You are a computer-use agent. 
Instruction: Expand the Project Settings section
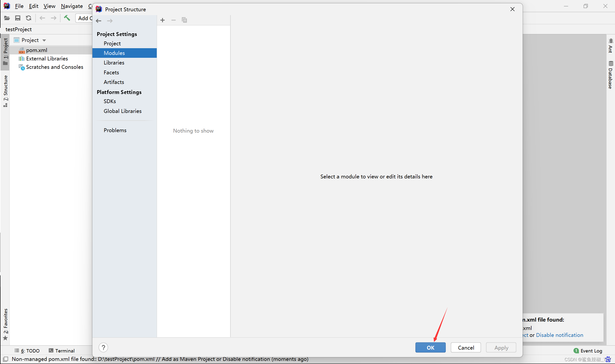point(117,34)
